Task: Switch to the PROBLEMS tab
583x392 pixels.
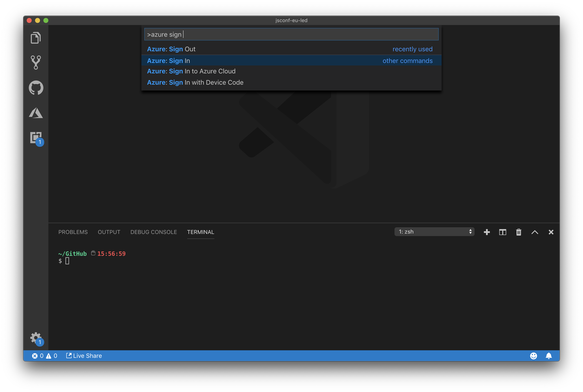Action: [73, 232]
